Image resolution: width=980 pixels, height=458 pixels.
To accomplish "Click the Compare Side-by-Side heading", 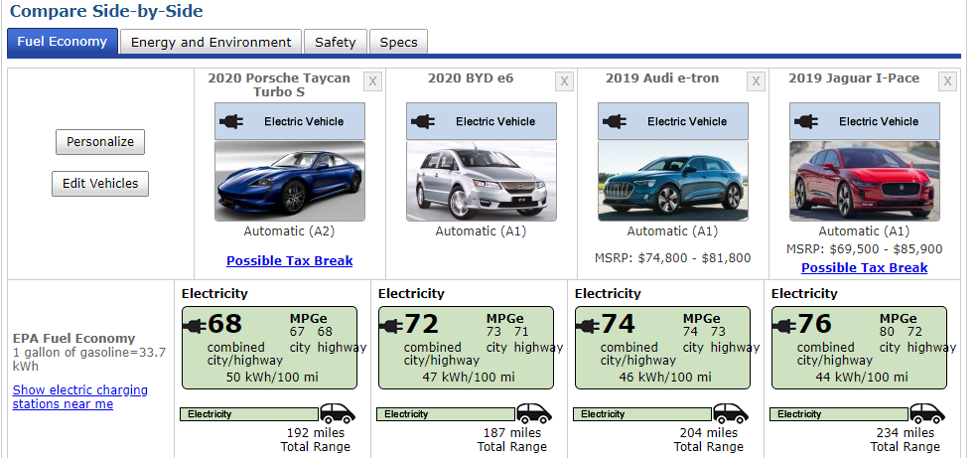I will pos(106,11).
